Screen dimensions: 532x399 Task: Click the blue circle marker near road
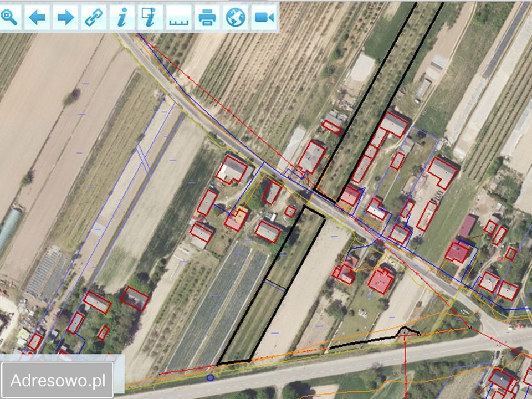(x=211, y=377)
